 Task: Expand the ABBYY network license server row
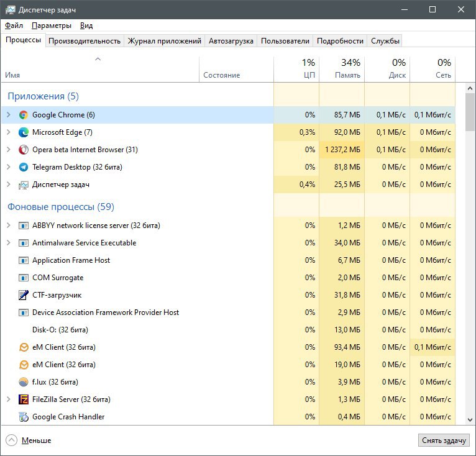[x=9, y=226]
